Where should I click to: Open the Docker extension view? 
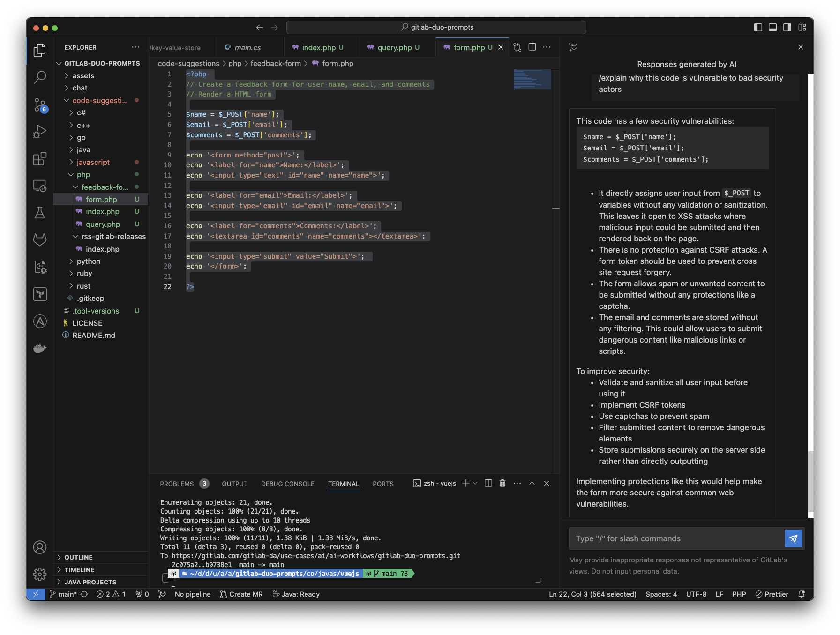(40, 348)
